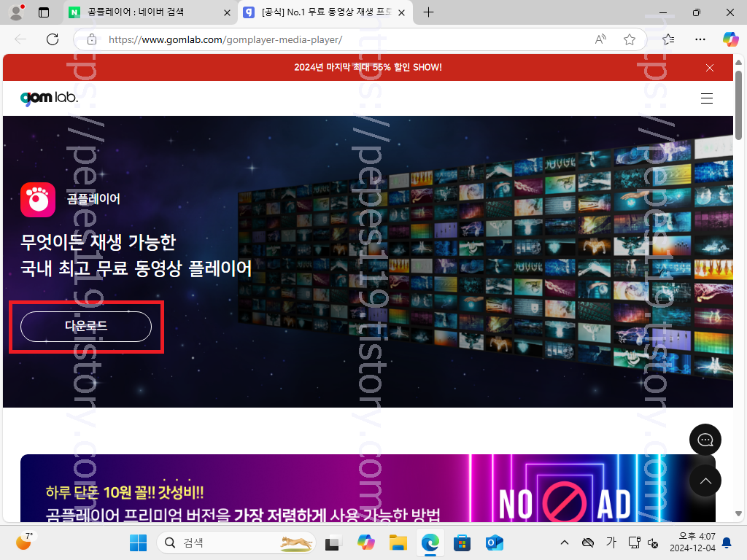Open Outlook from the taskbar
Viewport: 747px width, 560px height.
tap(494, 542)
